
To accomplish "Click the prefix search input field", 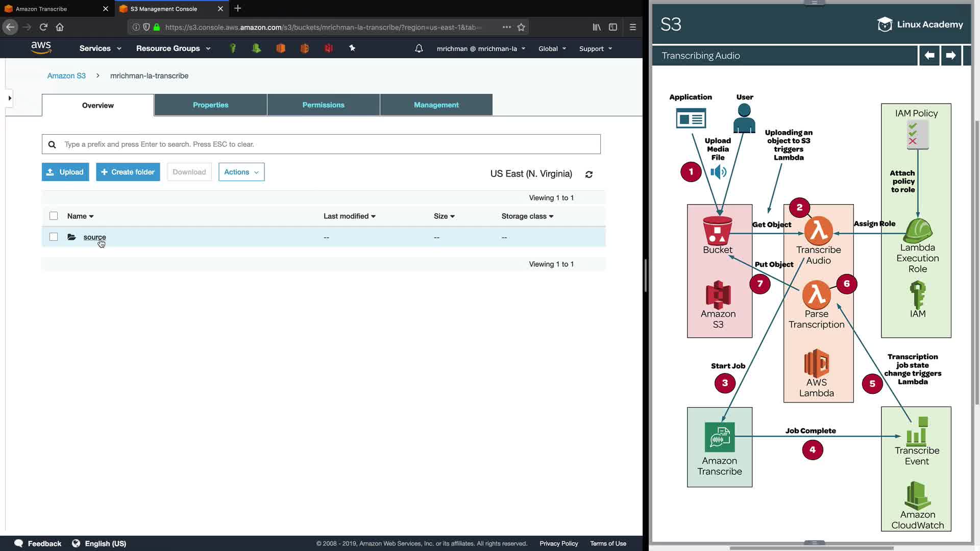I will pyautogui.click(x=327, y=144).
